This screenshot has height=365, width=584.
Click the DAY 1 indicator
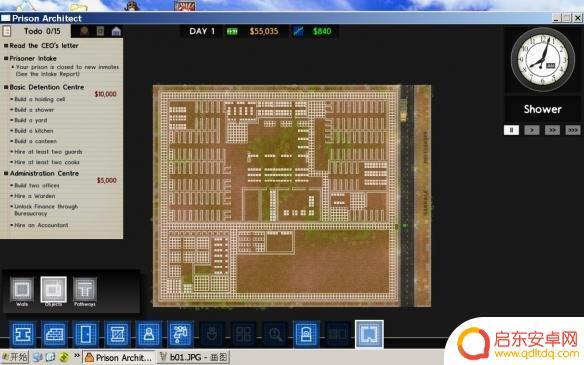(202, 31)
